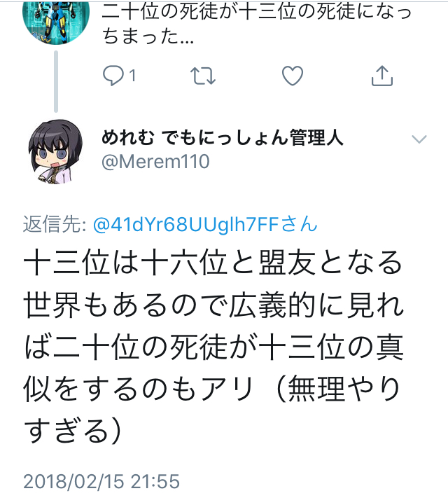448x498 pixels.
Task: Open the blue robot profile avatar
Action: coord(56,21)
